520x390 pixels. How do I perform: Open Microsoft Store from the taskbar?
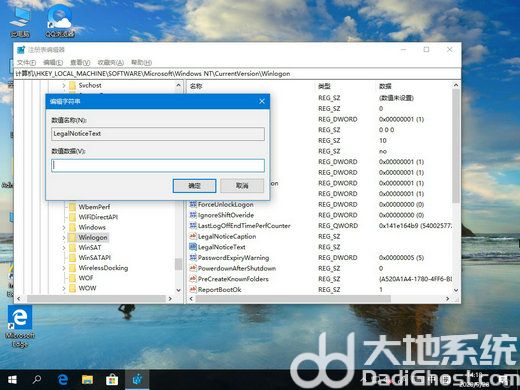tap(112, 380)
